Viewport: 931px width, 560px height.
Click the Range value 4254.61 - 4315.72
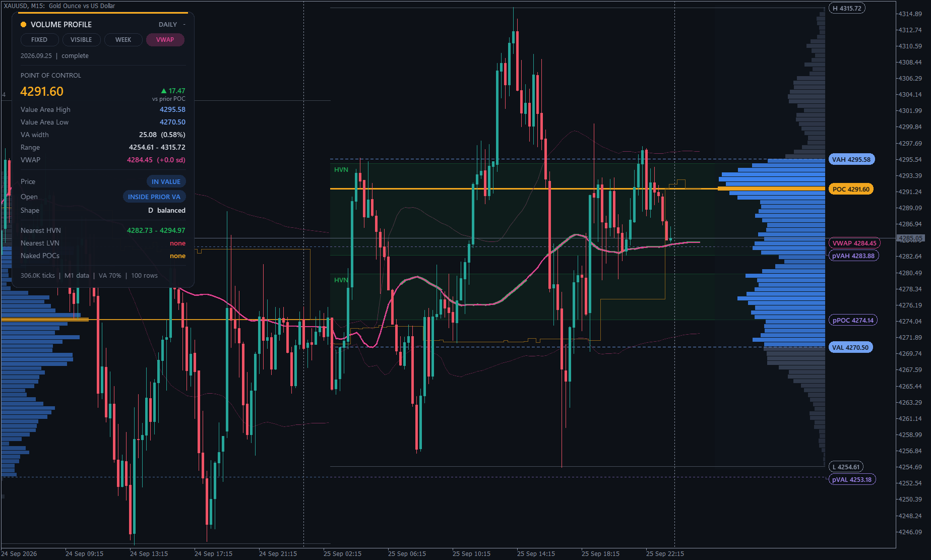157,147
